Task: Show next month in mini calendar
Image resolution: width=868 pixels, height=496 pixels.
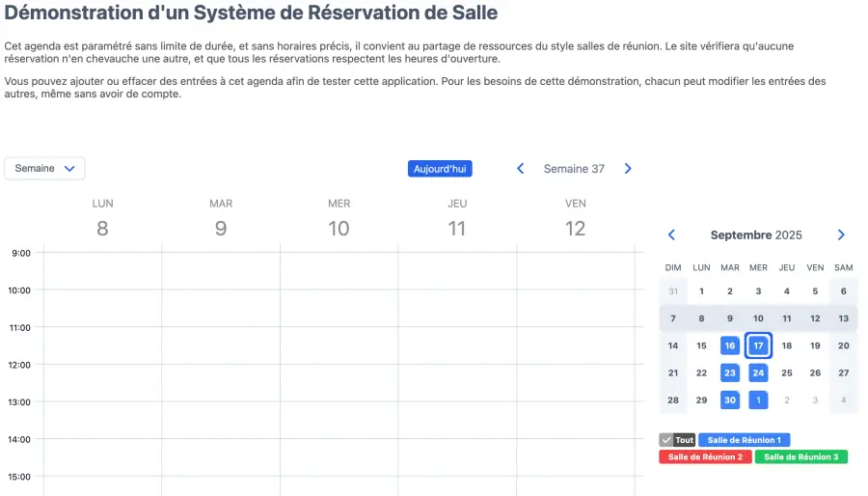Action: click(841, 235)
